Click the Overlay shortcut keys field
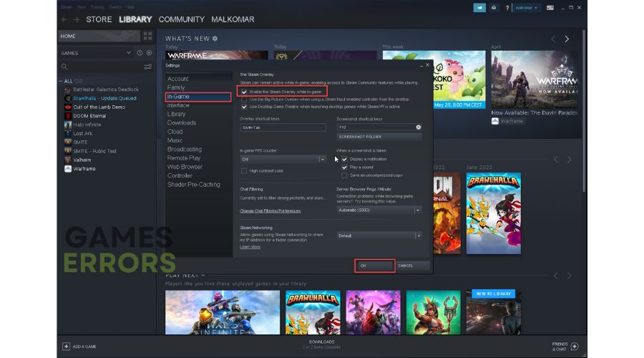Screen dimensions: 644x358 click(x=283, y=127)
